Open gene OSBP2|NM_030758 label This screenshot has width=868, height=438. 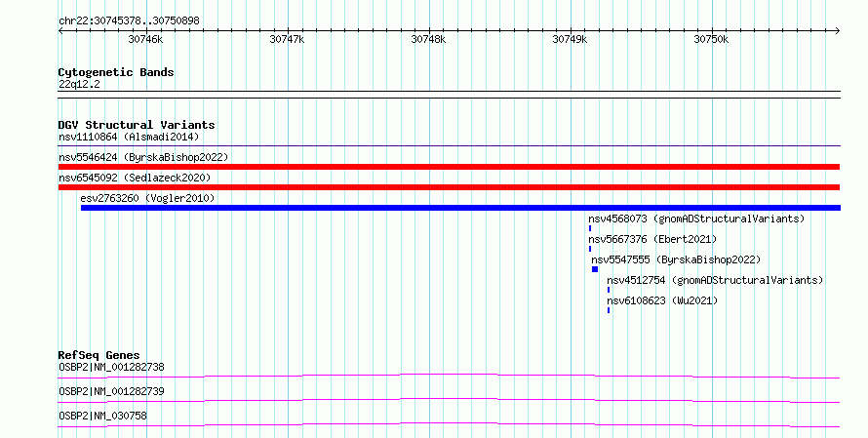pyautogui.click(x=102, y=416)
